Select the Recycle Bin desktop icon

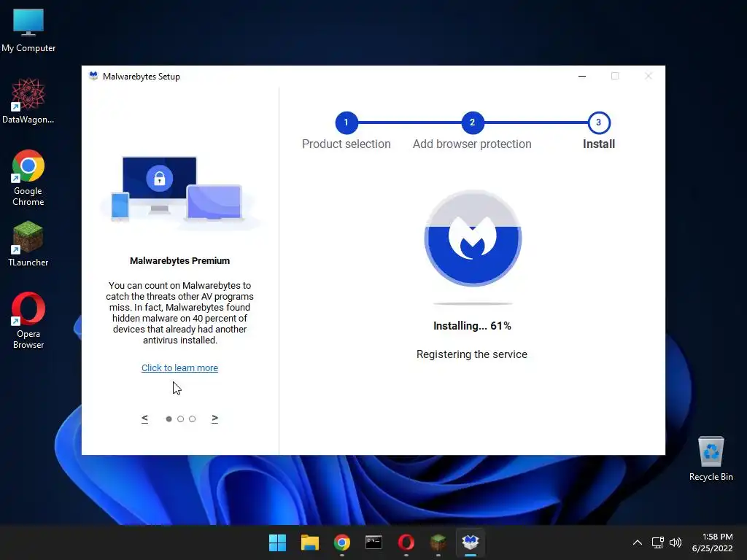[x=711, y=459]
